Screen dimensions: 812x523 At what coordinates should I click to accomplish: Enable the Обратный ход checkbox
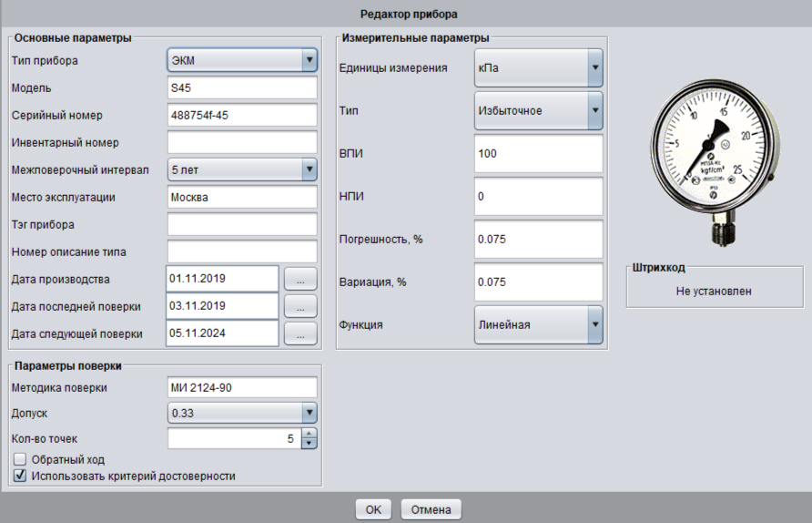(20, 459)
